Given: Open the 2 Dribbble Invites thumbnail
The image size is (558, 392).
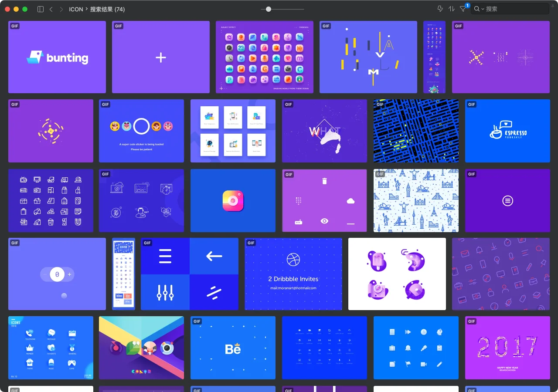Looking at the screenshot, I should [293, 274].
